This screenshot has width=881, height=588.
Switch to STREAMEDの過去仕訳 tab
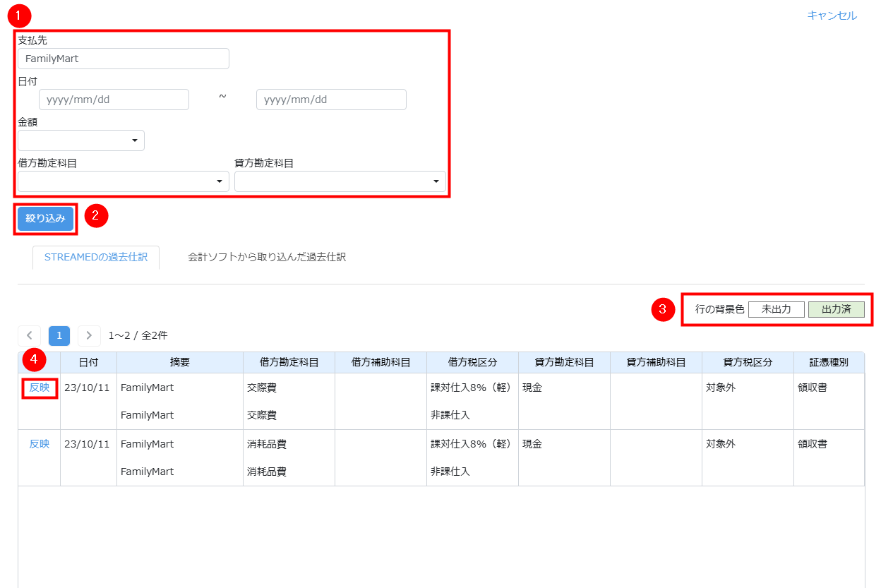[x=96, y=257]
